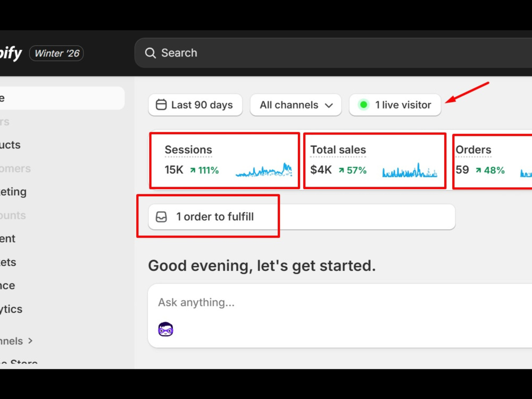This screenshot has width=532, height=399.
Task: Click the Total sales sparkline chart
Action: (x=410, y=170)
